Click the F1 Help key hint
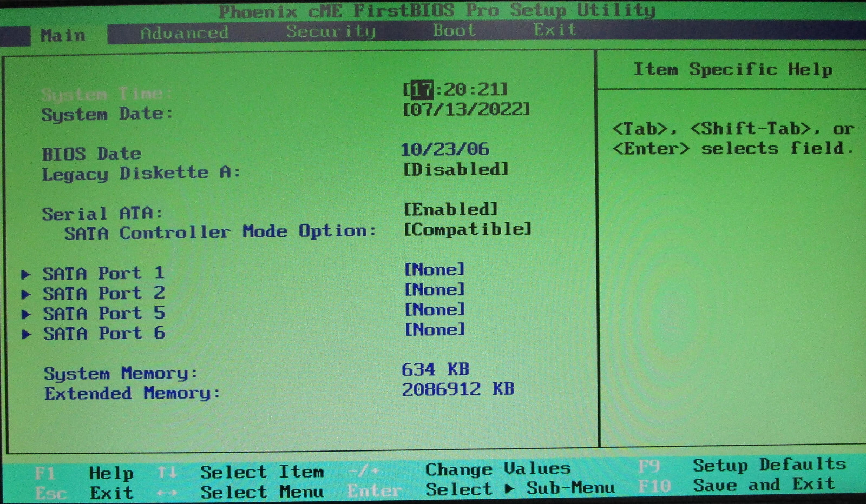 click(84, 473)
